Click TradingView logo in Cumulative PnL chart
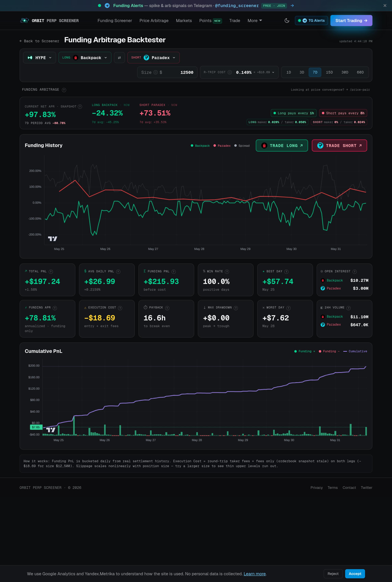Screen dimensions: 392x582 [x=51, y=430]
